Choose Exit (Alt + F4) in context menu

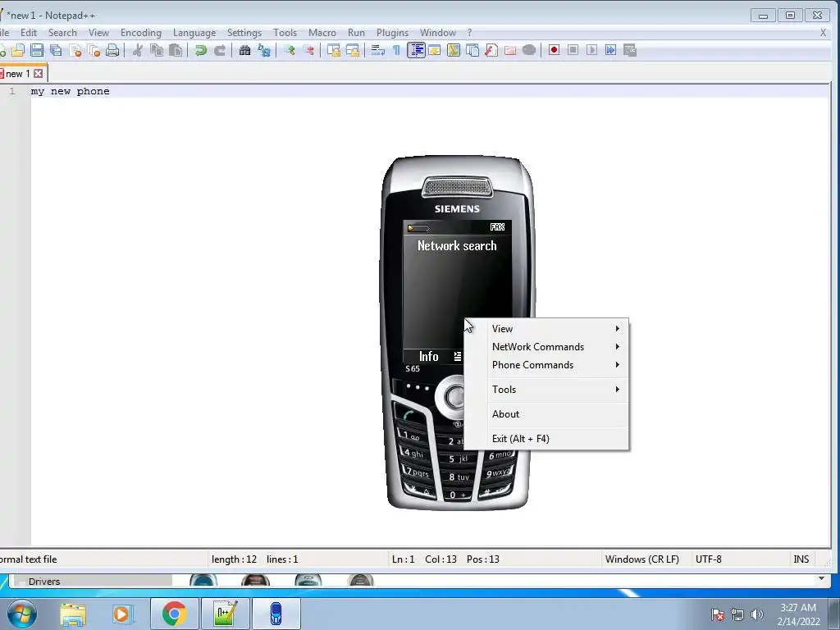(546, 439)
